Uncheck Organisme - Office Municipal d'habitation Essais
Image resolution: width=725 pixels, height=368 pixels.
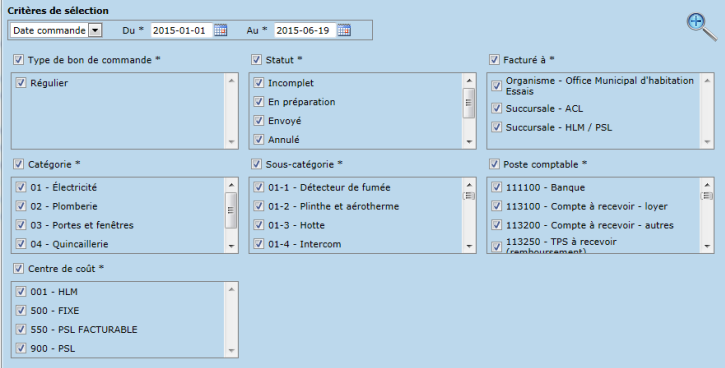(496, 86)
